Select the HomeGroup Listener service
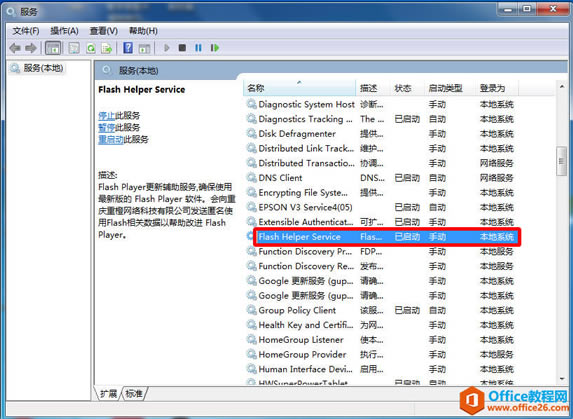The height and width of the screenshot is (419, 573). pyautogui.click(x=382, y=340)
